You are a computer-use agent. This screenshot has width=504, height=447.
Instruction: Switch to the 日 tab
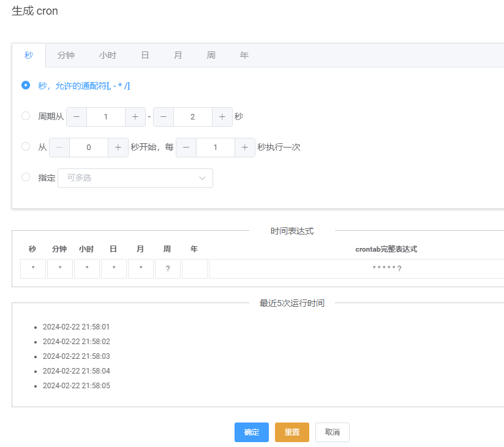click(x=145, y=55)
